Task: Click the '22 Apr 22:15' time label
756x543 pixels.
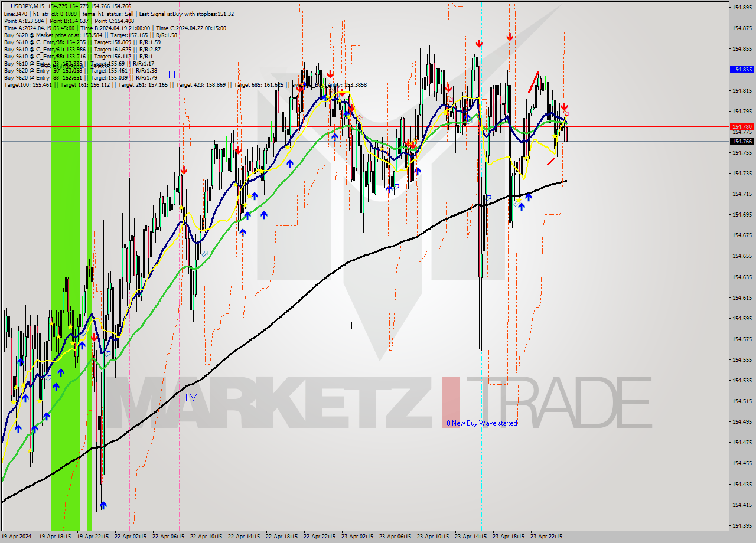Action: [320, 537]
